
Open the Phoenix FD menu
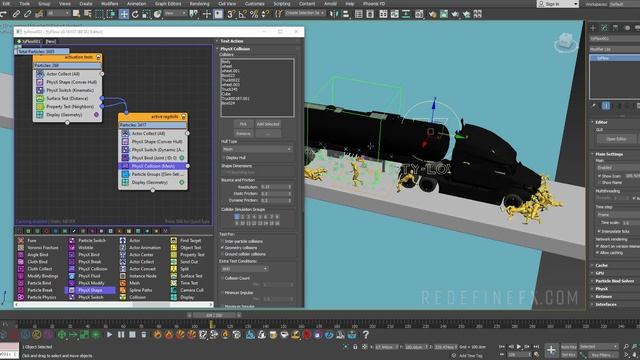374,4
